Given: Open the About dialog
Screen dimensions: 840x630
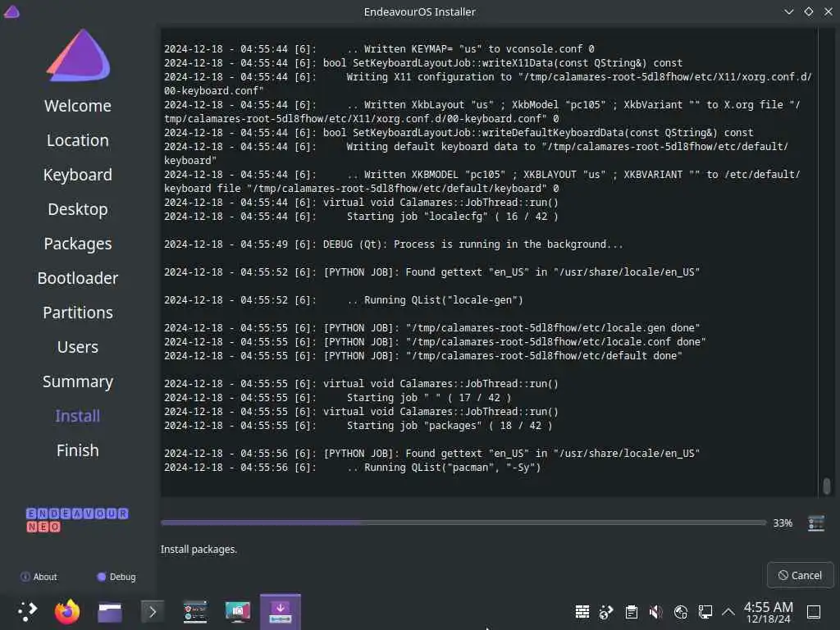Looking at the screenshot, I should pos(39,577).
